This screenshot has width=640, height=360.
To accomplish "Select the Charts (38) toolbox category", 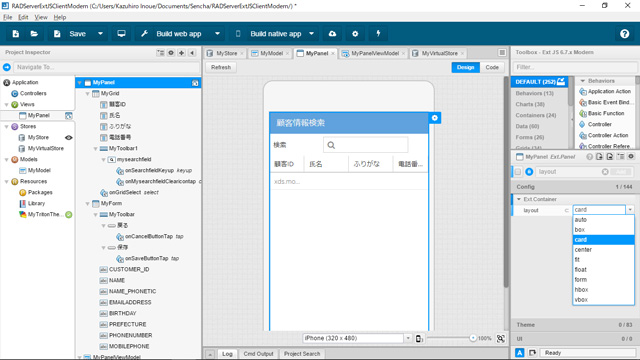I will 530,104.
